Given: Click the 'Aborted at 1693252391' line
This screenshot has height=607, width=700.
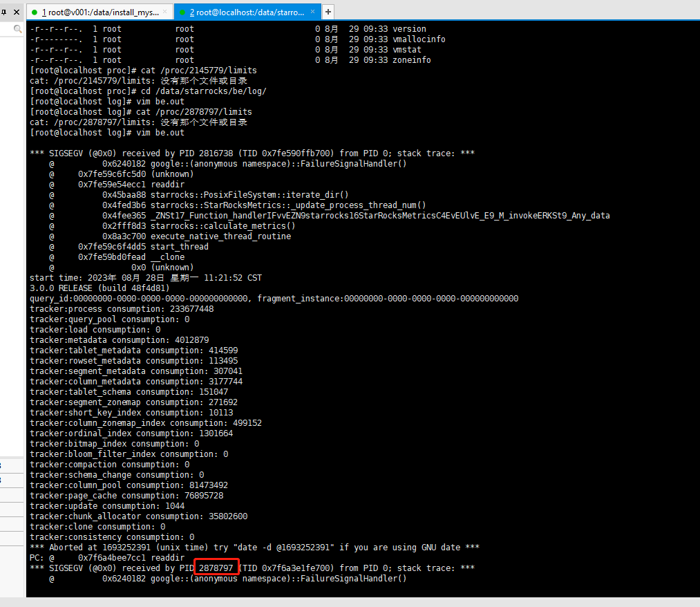Looking at the screenshot, I should point(254,548).
